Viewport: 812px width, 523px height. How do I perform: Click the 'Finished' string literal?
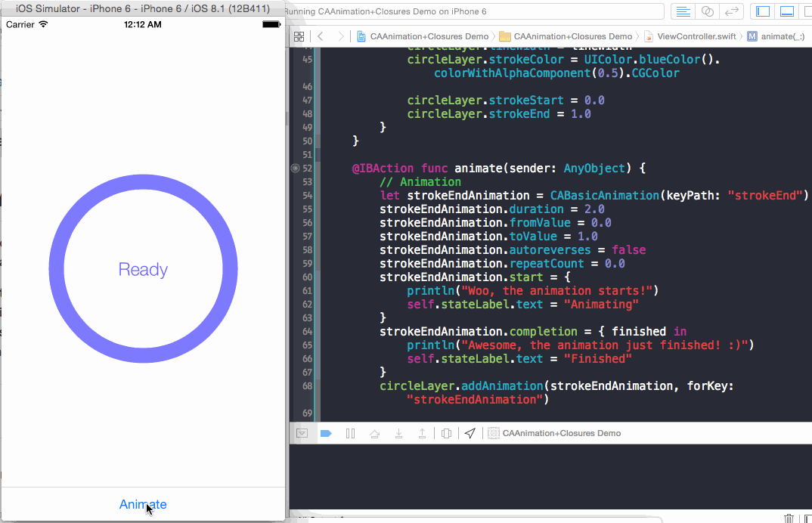coord(597,359)
